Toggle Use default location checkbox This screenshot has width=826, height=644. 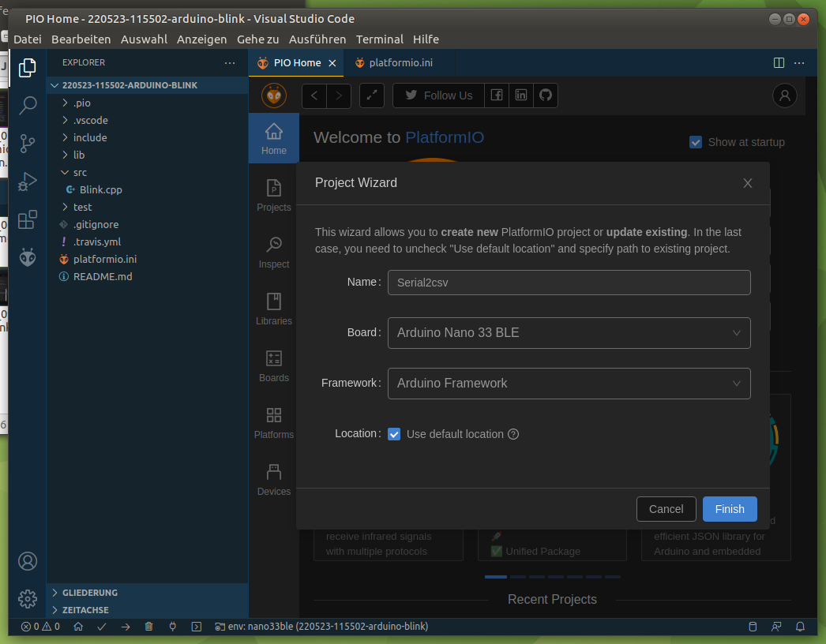pyautogui.click(x=394, y=434)
